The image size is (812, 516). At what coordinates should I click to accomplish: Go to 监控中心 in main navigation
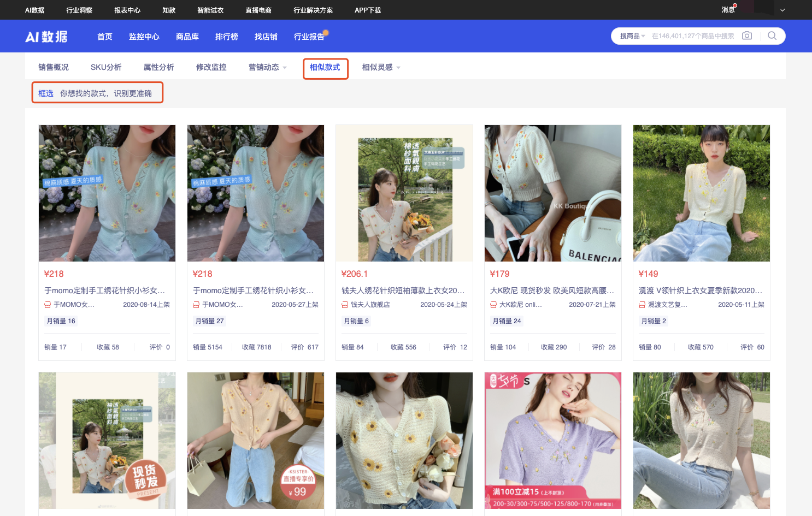144,37
